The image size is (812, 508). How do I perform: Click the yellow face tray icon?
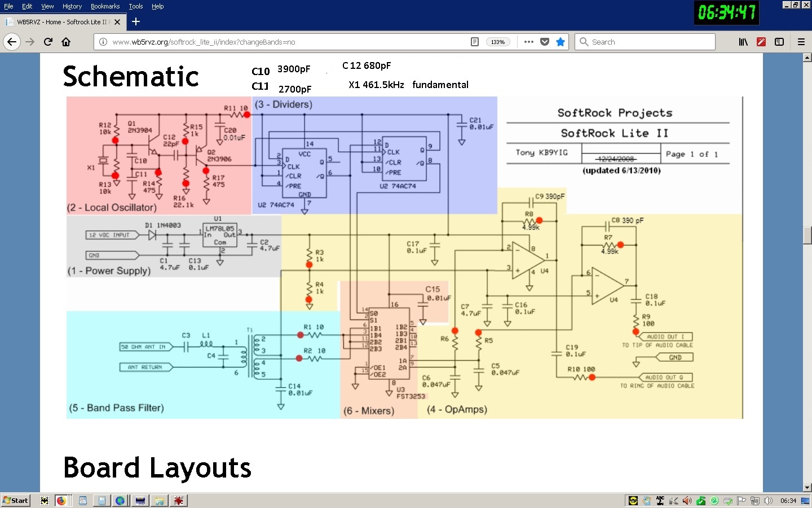pos(633,501)
